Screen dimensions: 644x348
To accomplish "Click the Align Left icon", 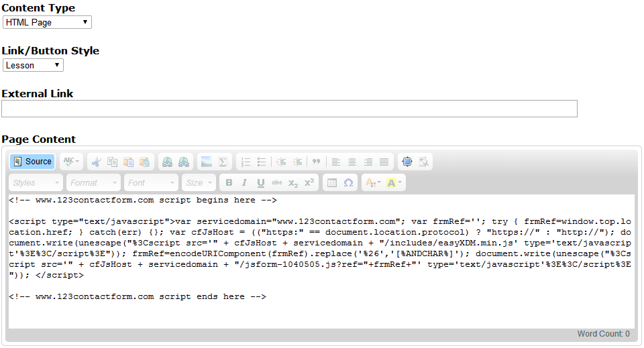I will [335, 162].
